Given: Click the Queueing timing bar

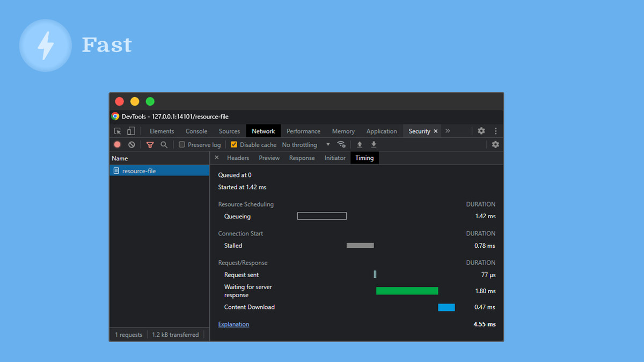Looking at the screenshot, I should (x=322, y=216).
